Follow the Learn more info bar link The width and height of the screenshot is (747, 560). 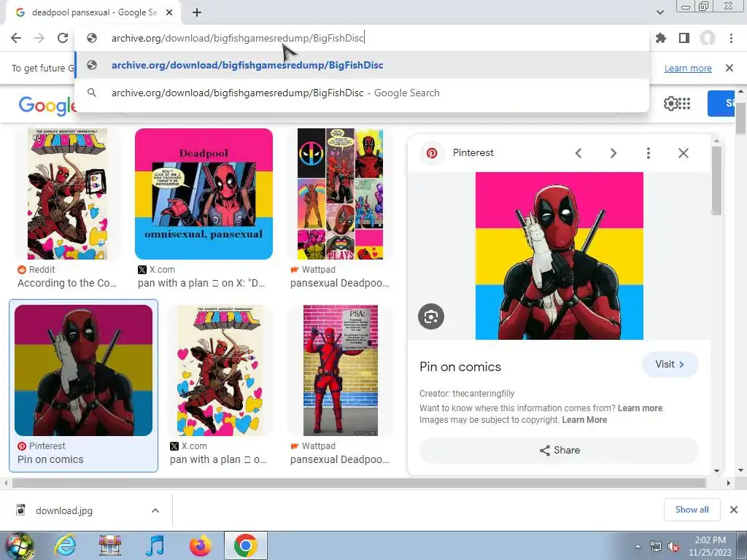coord(688,68)
